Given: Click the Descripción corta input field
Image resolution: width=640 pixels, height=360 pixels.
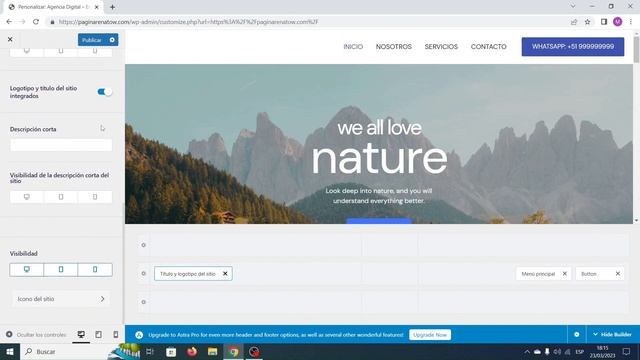Looking at the screenshot, I should pyautogui.click(x=61, y=145).
